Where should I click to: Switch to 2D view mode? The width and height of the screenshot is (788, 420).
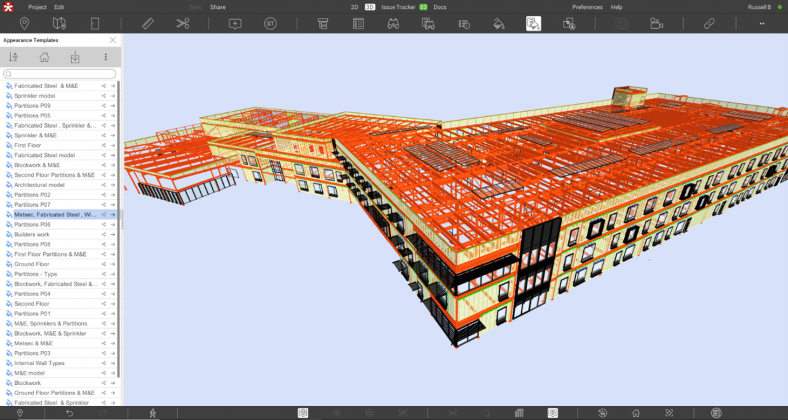pos(354,7)
